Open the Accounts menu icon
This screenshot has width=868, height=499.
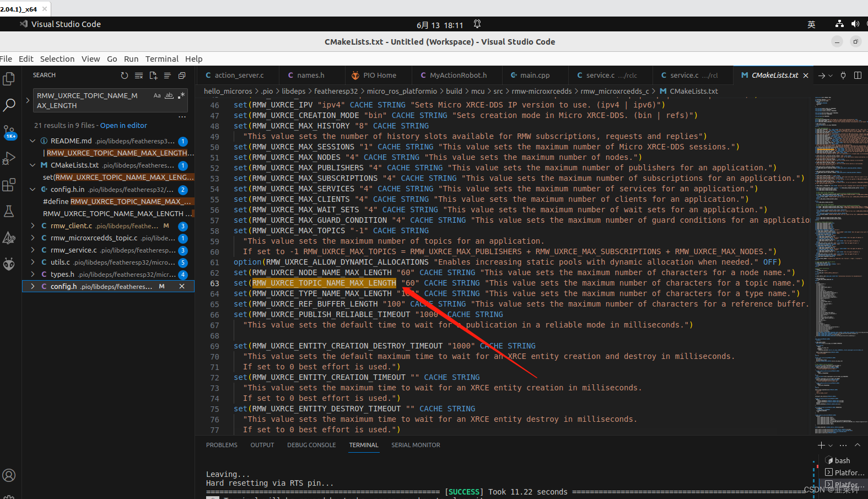pos(9,475)
